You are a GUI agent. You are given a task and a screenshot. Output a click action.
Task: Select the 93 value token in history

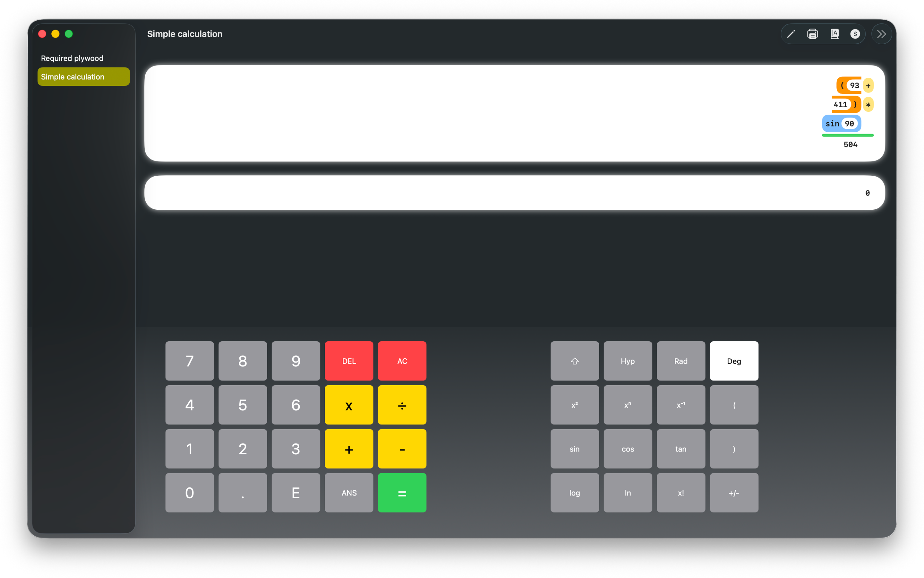pyautogui.click(x=854, y=85)
